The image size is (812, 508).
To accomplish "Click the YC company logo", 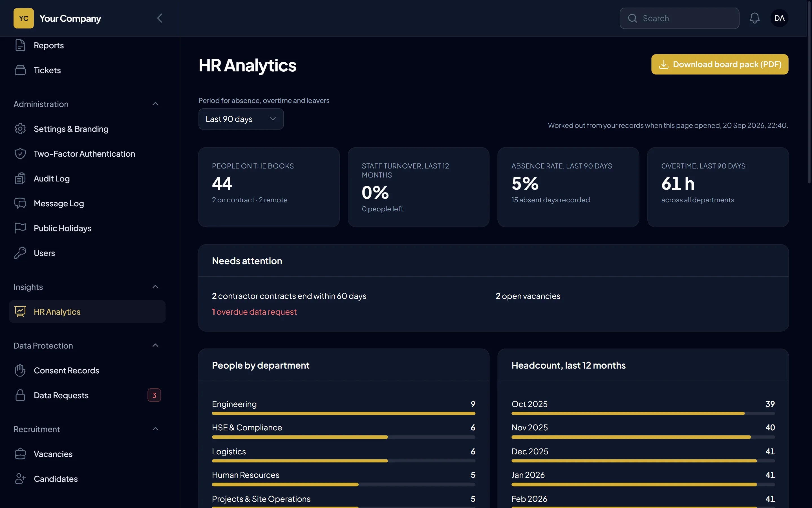I will click(23, 18).
